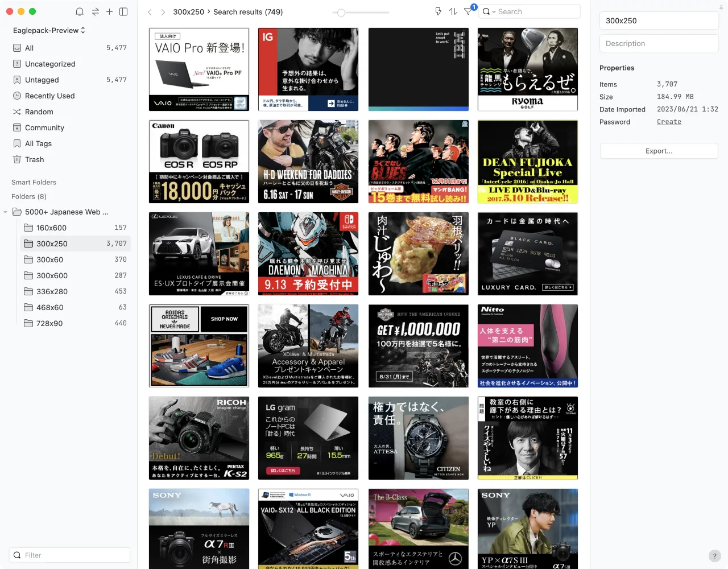This screenshot has width=728, height=569.
Task: Select the 468x60 folder
Action: click(74, 307)
